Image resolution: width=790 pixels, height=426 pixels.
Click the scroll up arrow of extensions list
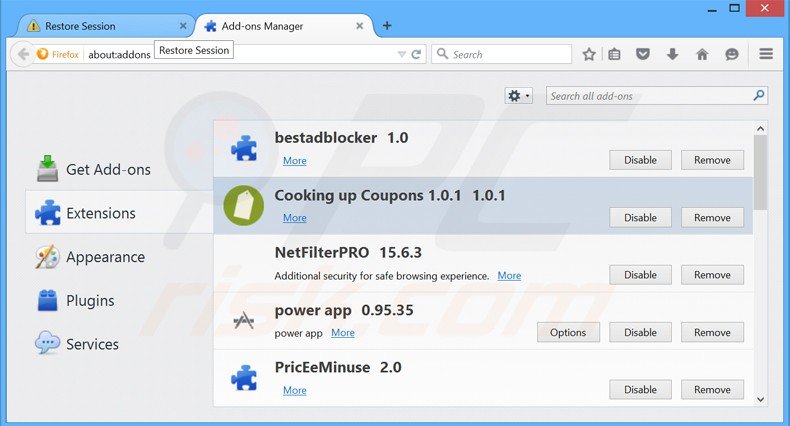pyautogui.click(x=760, y=129)
